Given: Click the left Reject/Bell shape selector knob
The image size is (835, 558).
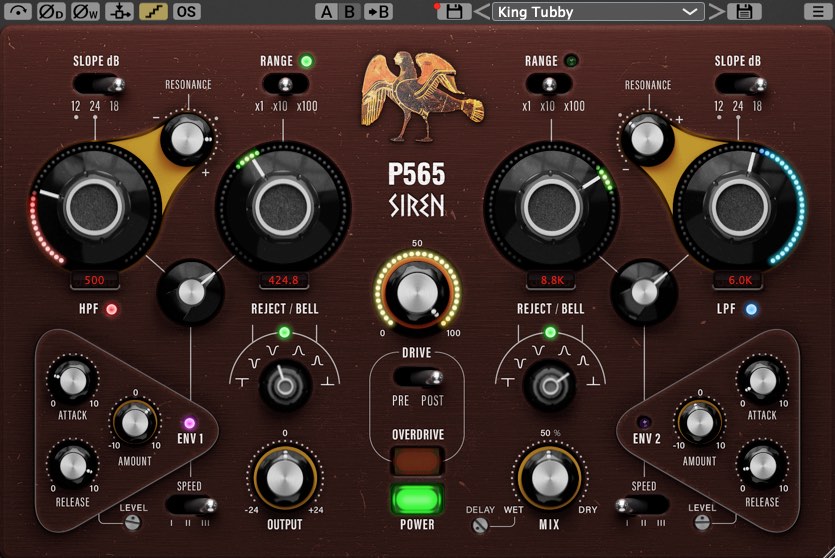Looking at the screenshot, I should click(284, 385).
